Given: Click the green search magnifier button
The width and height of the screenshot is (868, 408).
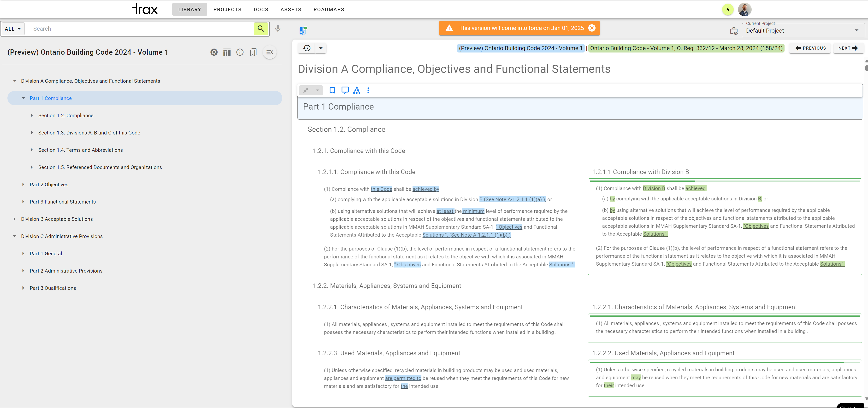Looking at the screenshot, I should pos(261,29).
